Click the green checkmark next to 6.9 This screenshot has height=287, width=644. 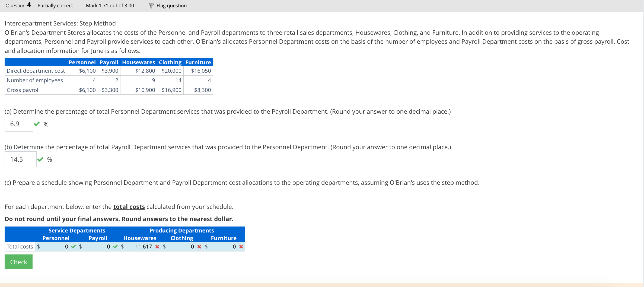[x=37, y=124]
